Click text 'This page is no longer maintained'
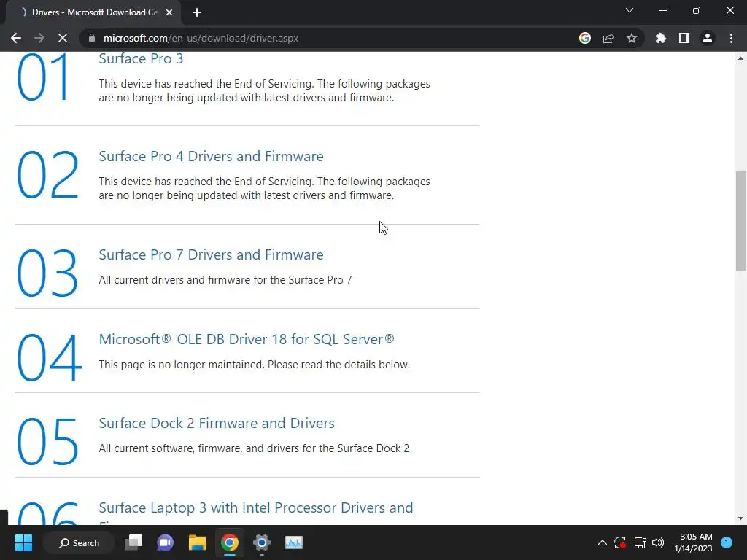 coord(182,365)
